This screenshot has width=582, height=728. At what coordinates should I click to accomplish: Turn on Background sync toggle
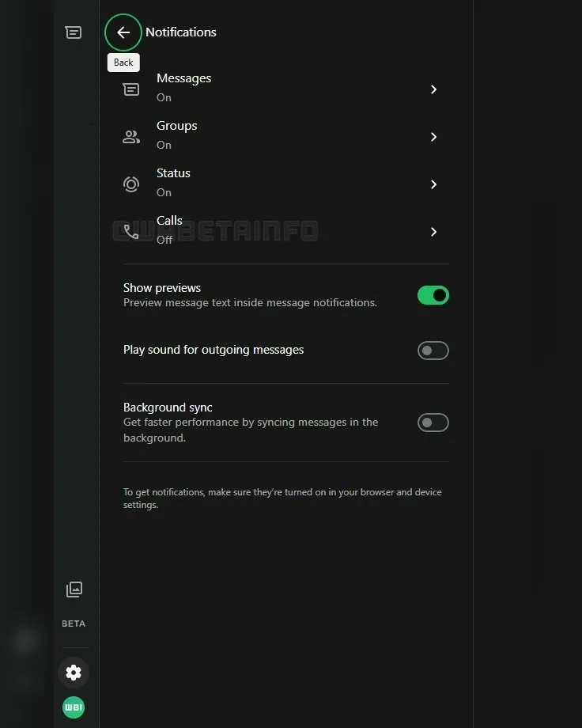coord(433,423)
